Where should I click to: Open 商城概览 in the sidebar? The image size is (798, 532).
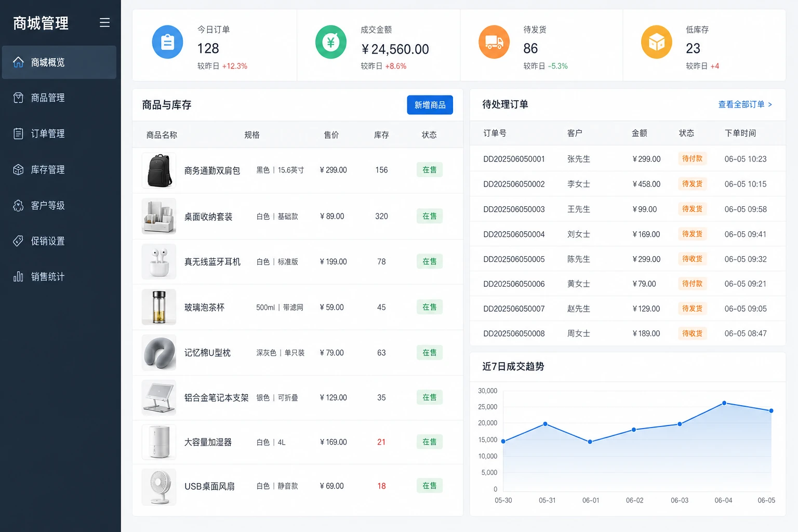pyautogui.click(x=59, y=62)
